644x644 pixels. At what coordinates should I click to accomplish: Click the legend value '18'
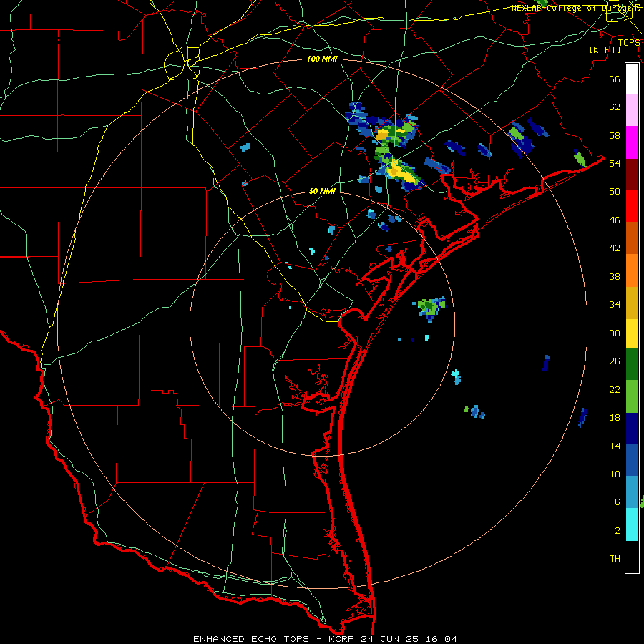[x=615, y=418]
